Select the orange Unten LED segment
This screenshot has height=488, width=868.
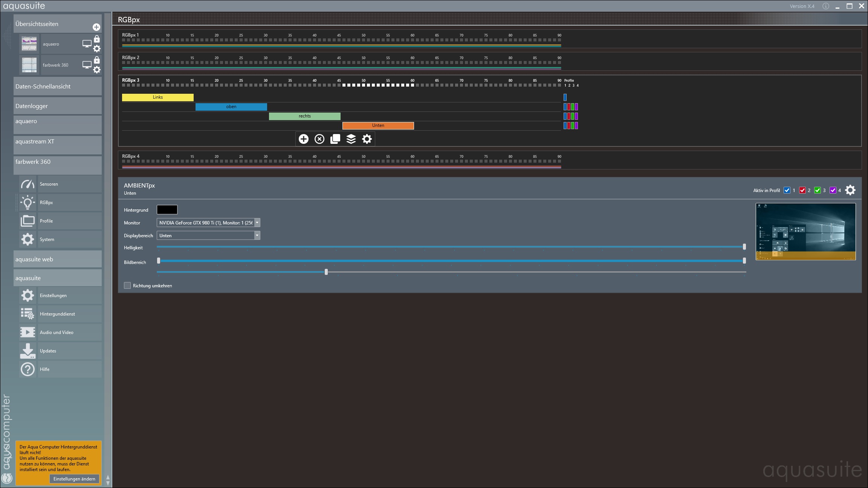coord(378,125)
